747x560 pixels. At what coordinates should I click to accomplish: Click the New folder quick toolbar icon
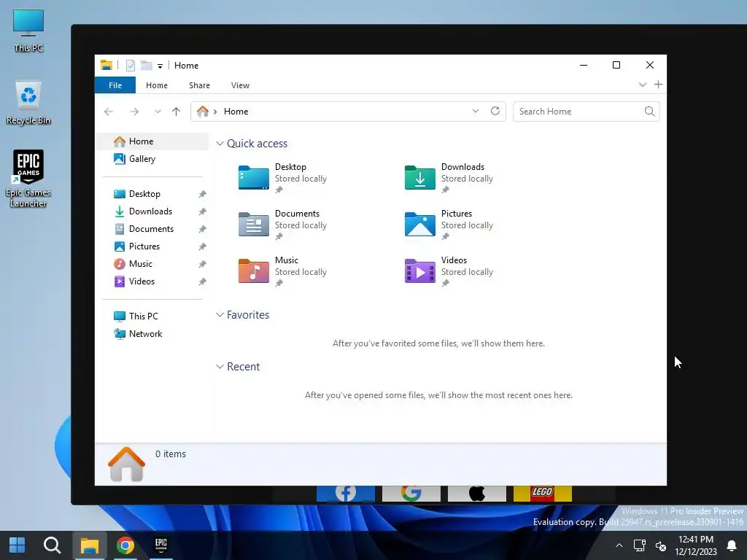(146, 65)
